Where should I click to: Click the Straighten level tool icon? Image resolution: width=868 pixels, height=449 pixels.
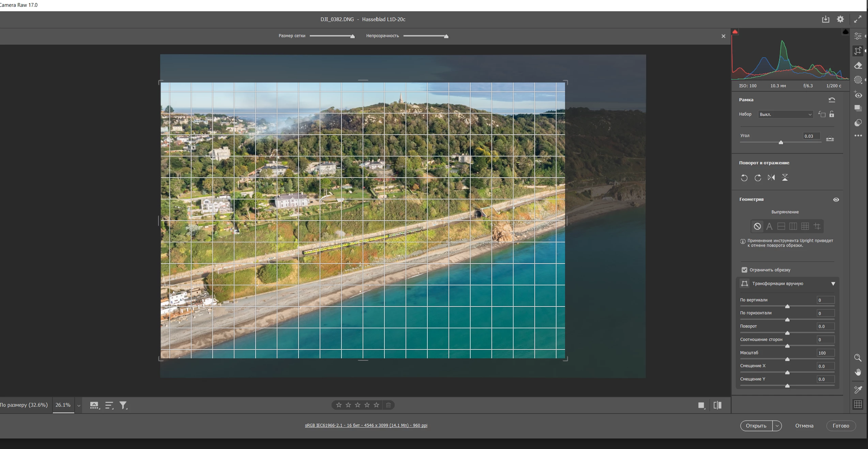(x=830, y=138)
